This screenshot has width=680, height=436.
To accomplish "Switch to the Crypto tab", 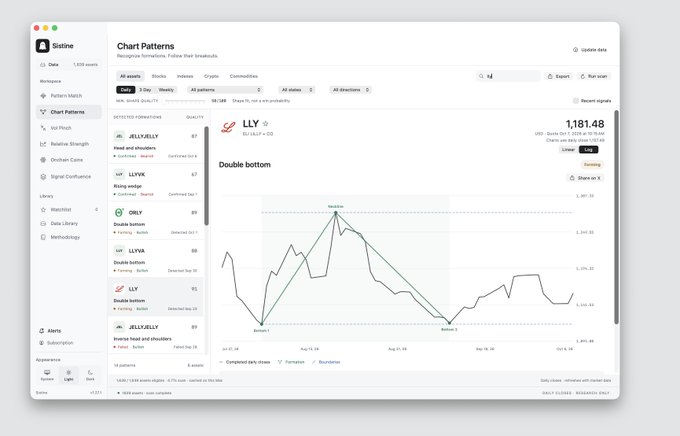I will (211, 76).
